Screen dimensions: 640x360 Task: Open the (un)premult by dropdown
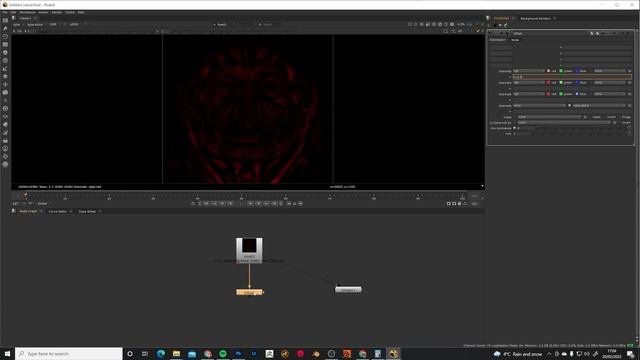[x=564, y=122]
